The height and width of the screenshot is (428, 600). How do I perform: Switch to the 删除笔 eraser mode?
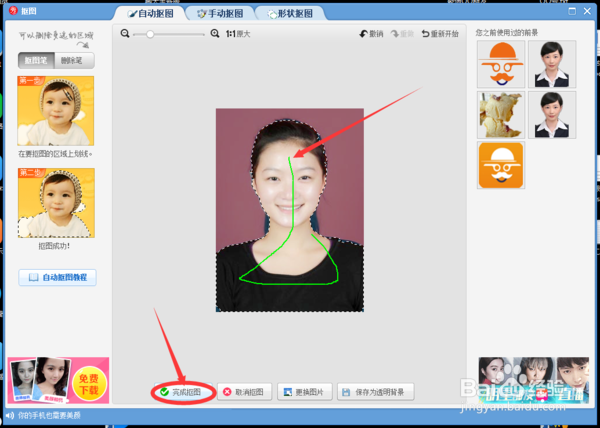74,60
